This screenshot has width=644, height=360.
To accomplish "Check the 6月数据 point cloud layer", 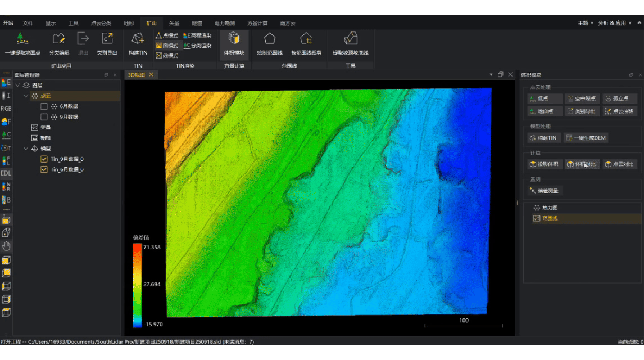I will pyautogui.click(x=44, y=106).
